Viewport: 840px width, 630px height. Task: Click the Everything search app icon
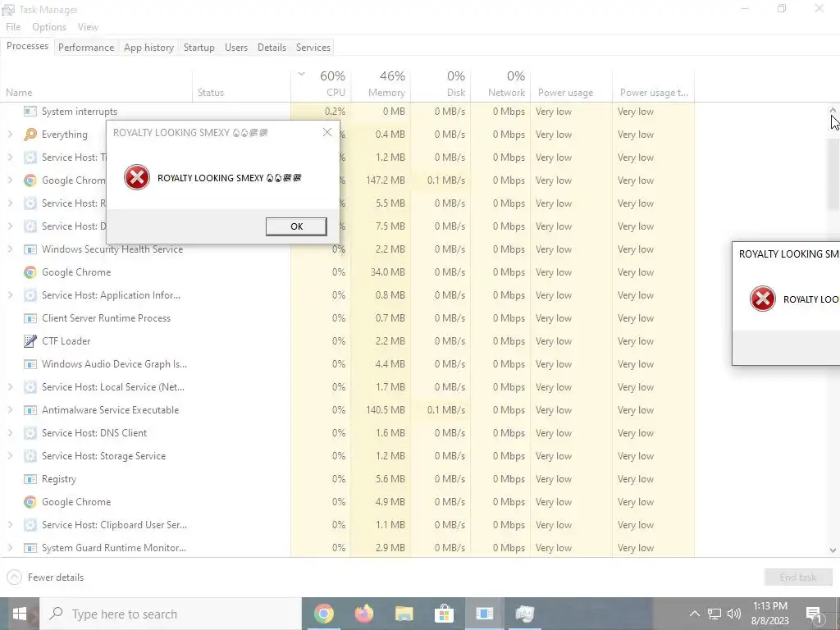30,135
